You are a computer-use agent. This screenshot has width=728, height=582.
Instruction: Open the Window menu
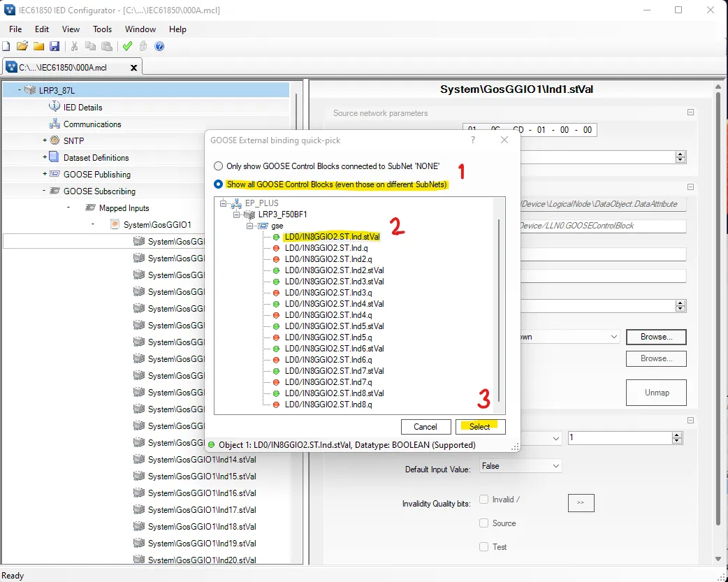[x=140, y=29]
